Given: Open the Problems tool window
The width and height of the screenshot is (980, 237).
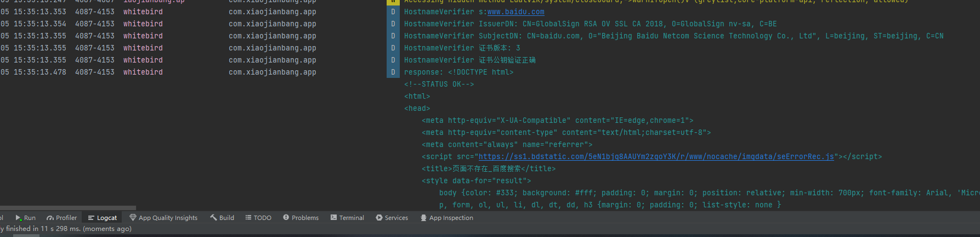Looking at the screenshot, I should 301,218.
